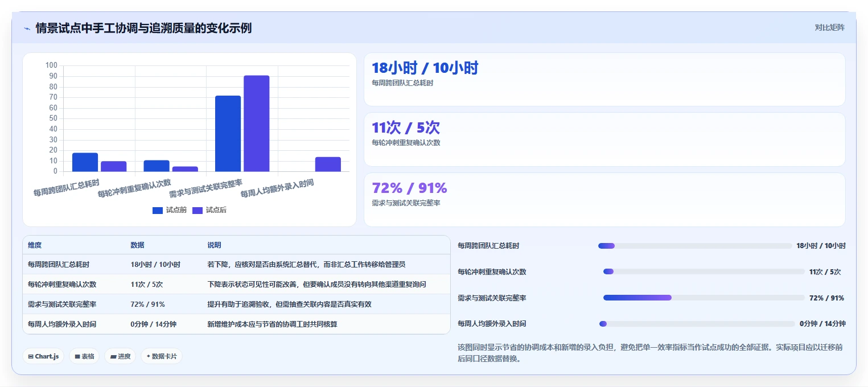Image resolution: width=868 pixels, height=387 pixels.
Task: Toggle the 试点前 legend item
Action: coord(169,210)
